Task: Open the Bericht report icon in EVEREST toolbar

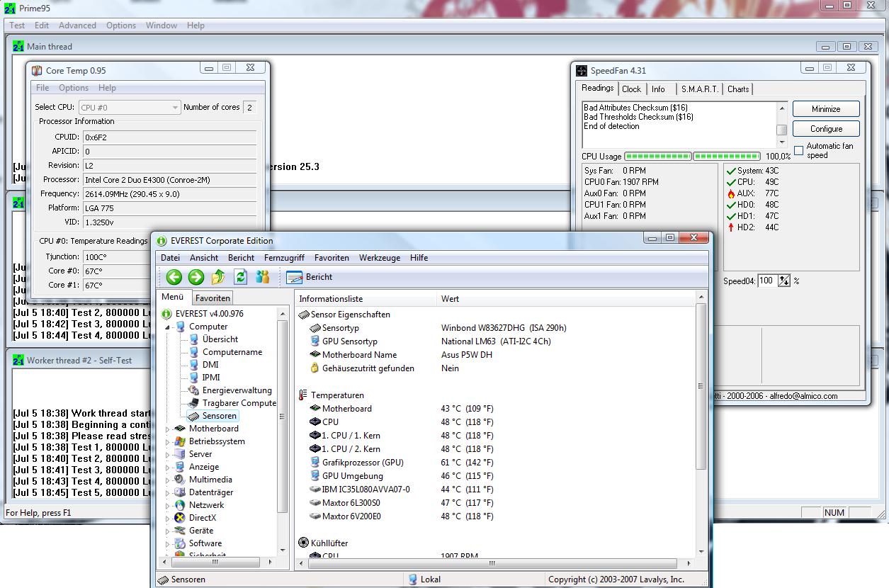Action: (294, 277)
